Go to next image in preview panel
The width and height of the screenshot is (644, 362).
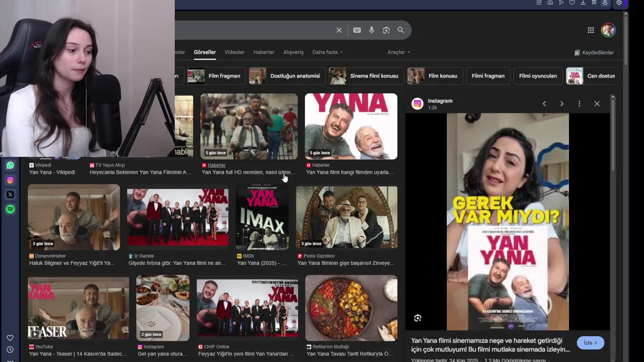pyautogui.click(x=561, y=104)
